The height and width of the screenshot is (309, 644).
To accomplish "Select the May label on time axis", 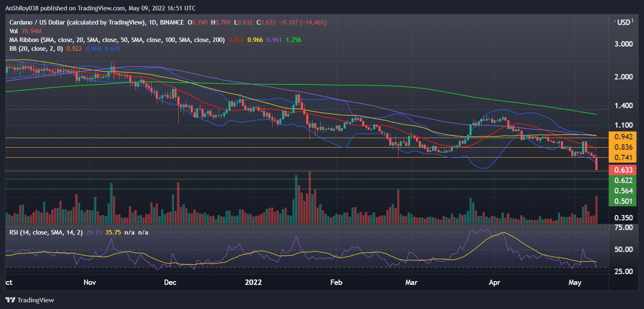I will [x=575, y=282].
